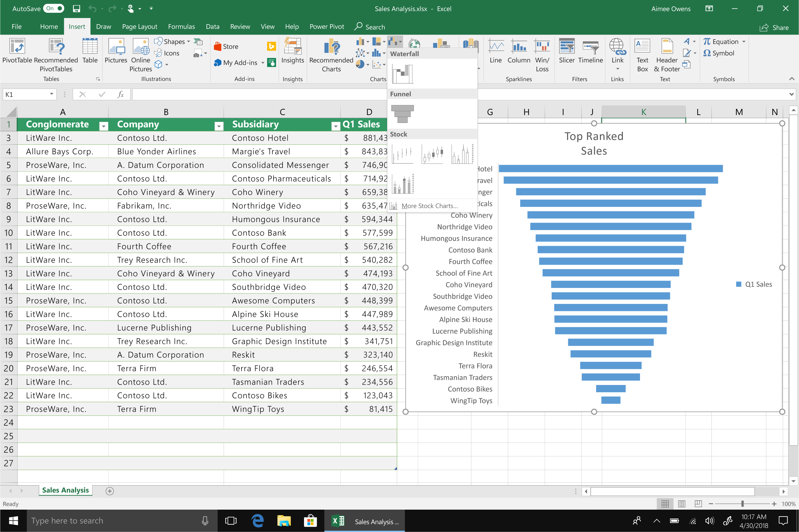Choose the Waterfall chart thumbnail
The height and width of the screenshot is (532, 799).
[x=403, y=74]
